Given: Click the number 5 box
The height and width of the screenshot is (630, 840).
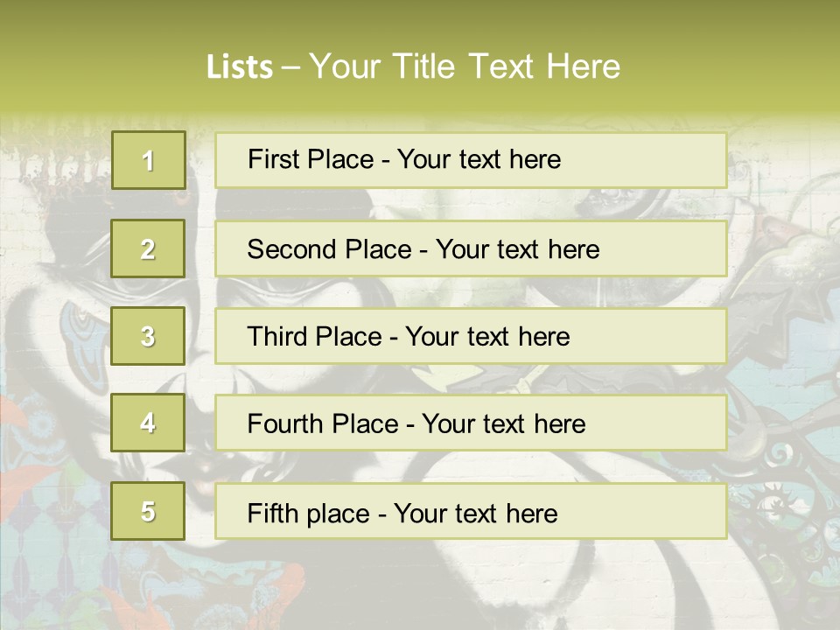Looking at the screenshot, I should (x=148, y=511).
